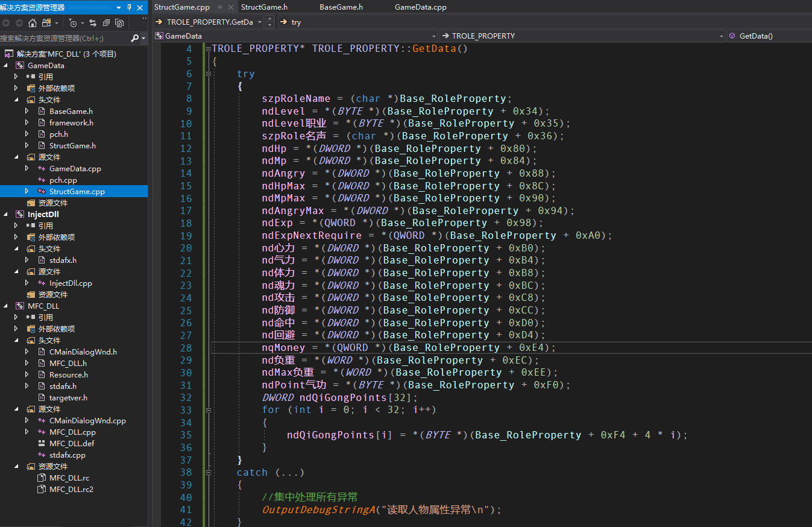Switch to the BaseGame.h tab
This screenshot has height=527, width=812.
tap(341, 7)
